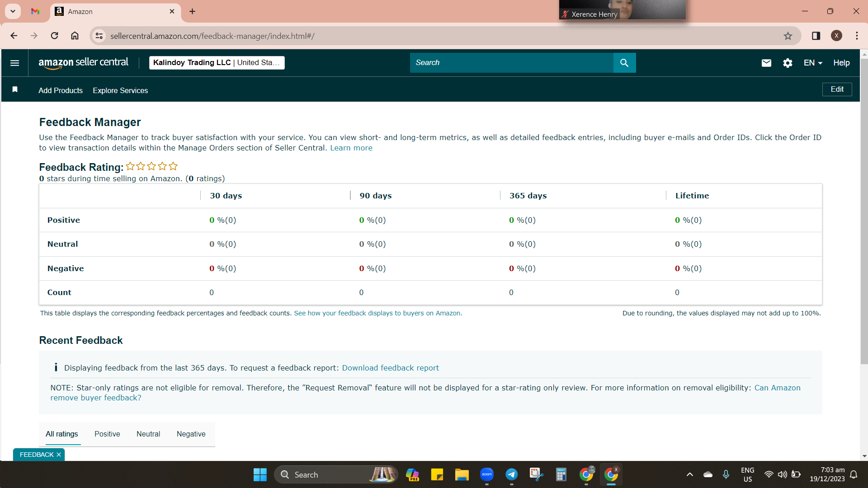Open 'See how your feedback displays' link

point(378,313)
